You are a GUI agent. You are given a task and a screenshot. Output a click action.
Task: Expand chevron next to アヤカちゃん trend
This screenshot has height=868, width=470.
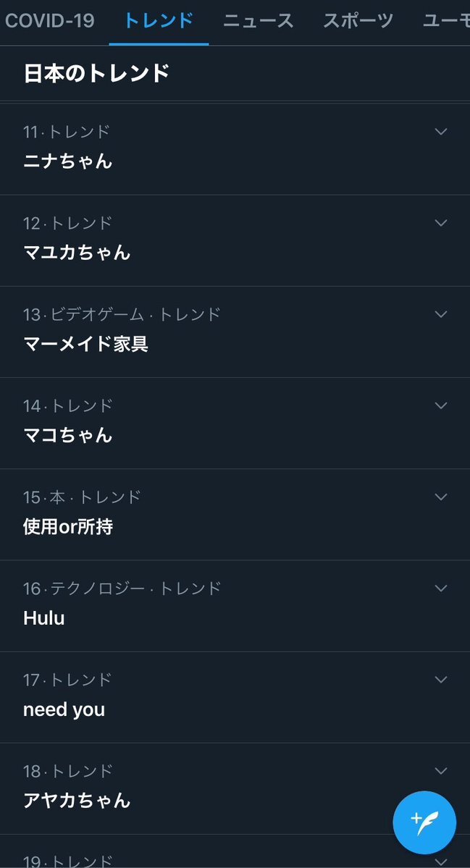(x=440, y=771)
